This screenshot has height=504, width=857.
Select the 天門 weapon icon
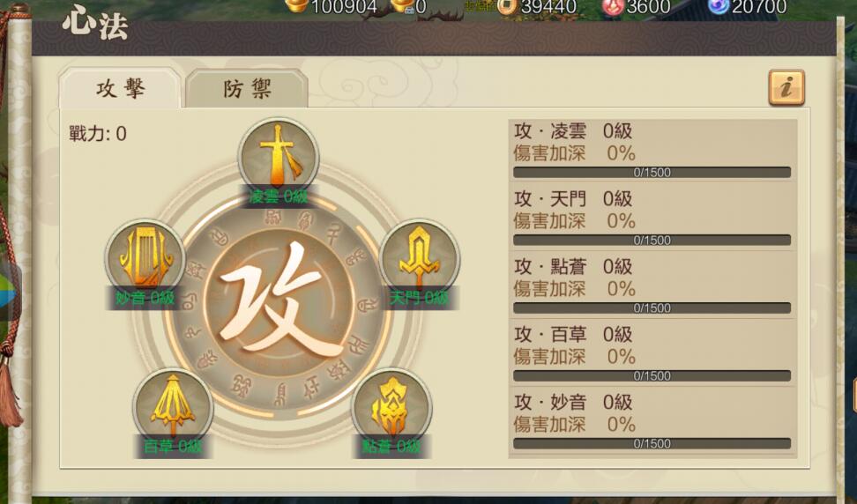pyautogui.click(x=419, y=257)
